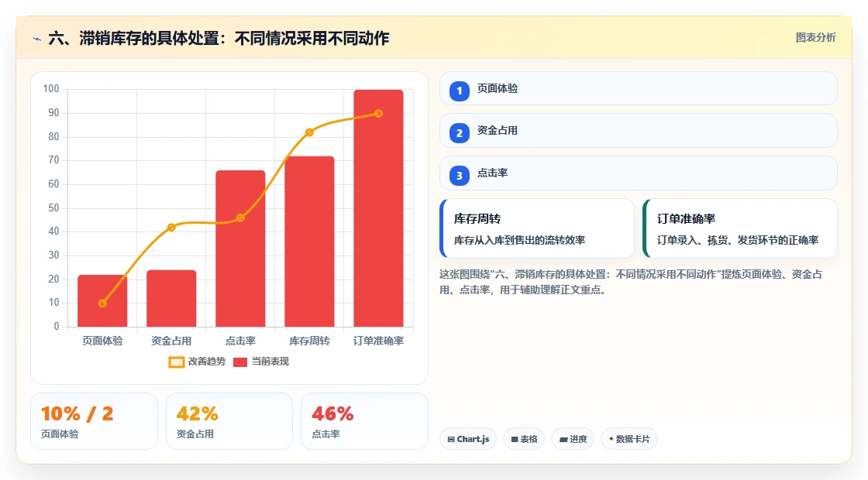The height and width of the screenshot is (480, 868).
Task: Click the 订单准确率 red bar
Action: (x=379, y=208)
